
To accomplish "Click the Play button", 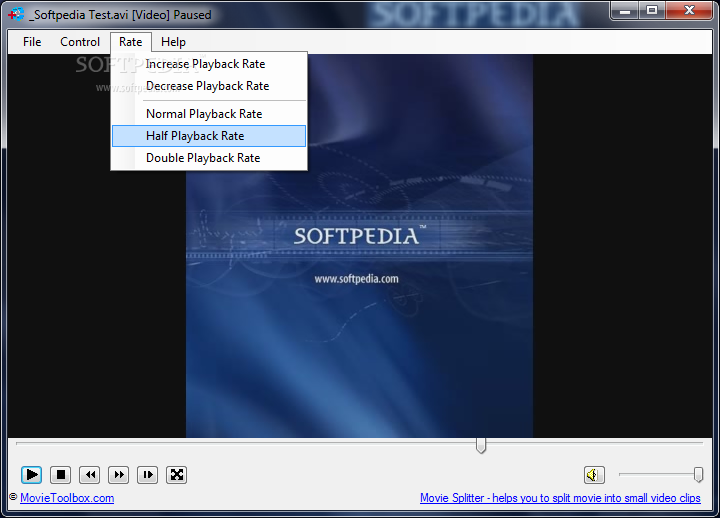I will tap(32, 474).
